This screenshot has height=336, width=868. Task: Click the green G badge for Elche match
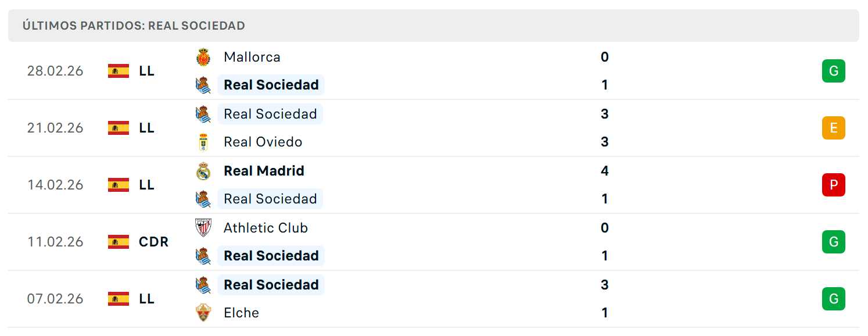(x=833, y=299)
